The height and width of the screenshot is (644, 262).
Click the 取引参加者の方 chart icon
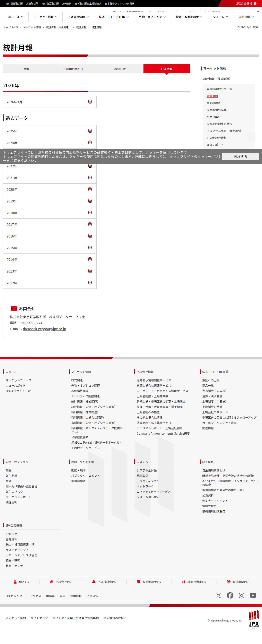[x=139, y=582]
